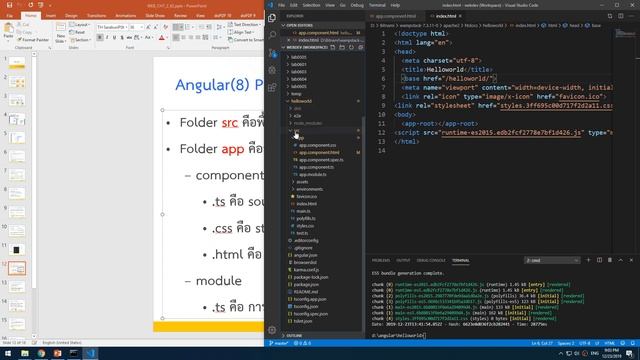The height and width of the screenshot is (360, 640).
Task: Select slide 11 thumbnail in PowerPoint
Action: coord(17,249)
